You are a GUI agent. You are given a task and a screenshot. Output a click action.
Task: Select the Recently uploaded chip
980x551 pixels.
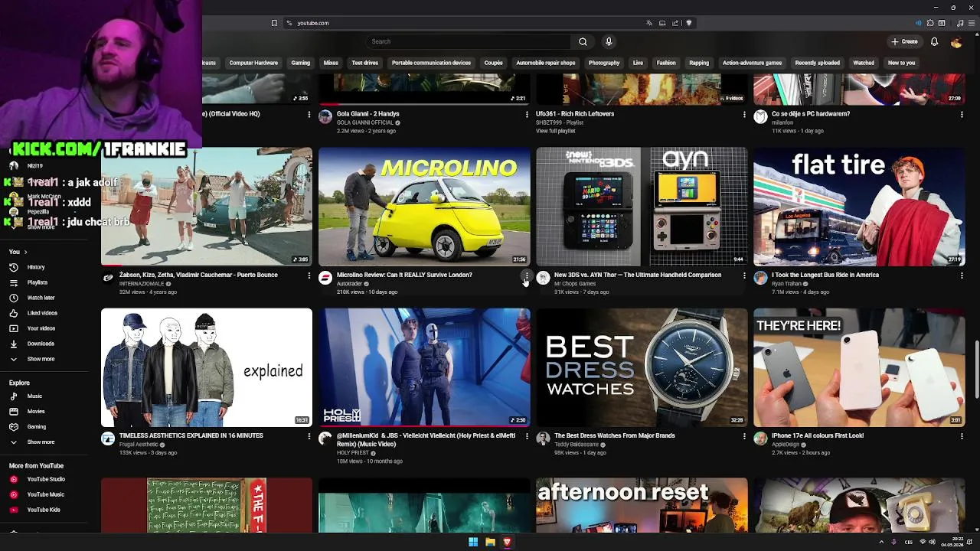817,63
